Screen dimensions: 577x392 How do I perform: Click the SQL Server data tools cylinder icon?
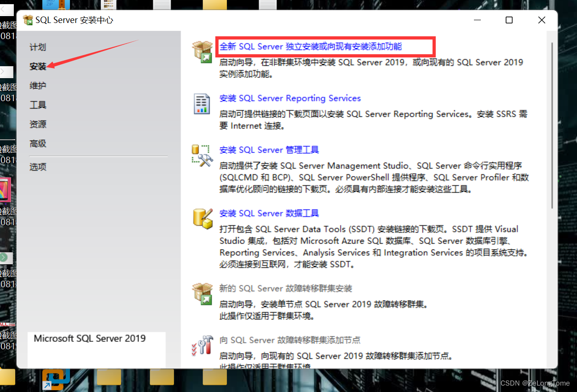(202, 218)
